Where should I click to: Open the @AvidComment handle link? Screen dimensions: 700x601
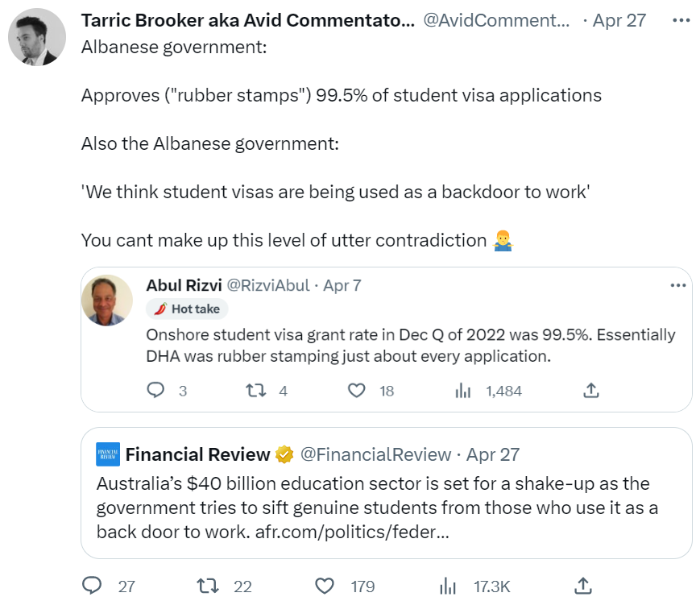click(x=495, y=20)
